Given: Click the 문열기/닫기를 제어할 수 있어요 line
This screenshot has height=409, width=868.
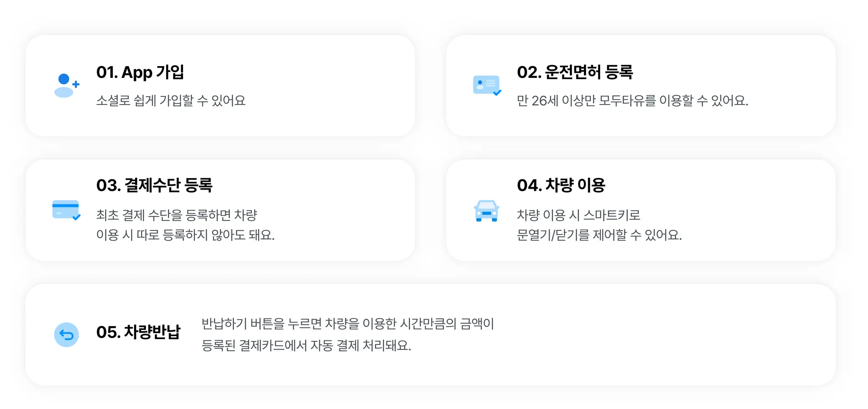Looking at the screenshot, I should tap(599, 235).
